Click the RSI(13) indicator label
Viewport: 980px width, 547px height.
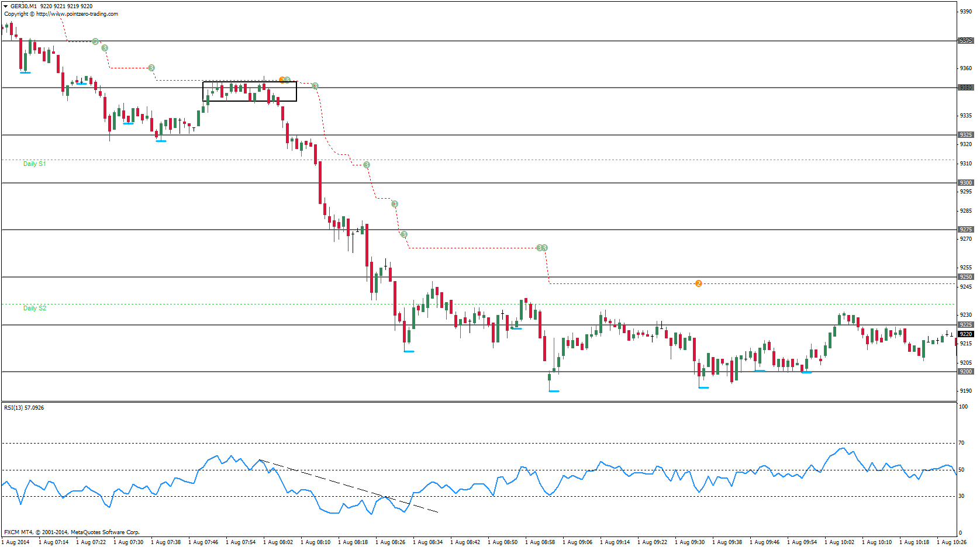24,407
